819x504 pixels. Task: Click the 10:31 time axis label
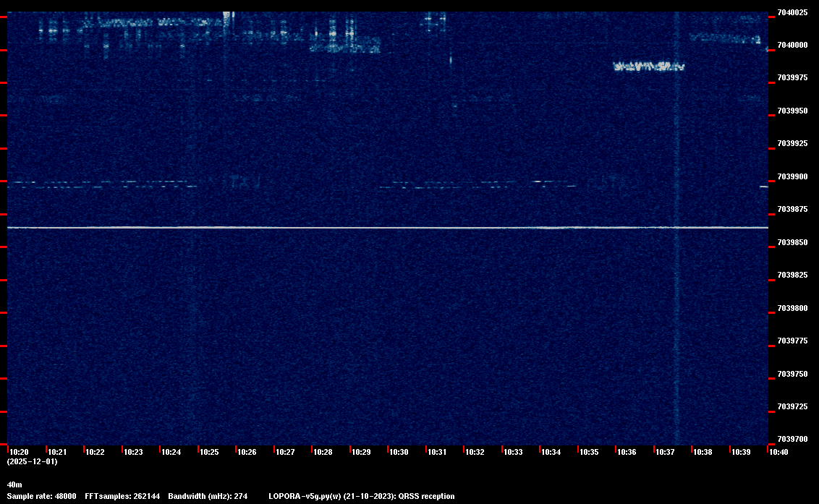click(x=437, y=452)
